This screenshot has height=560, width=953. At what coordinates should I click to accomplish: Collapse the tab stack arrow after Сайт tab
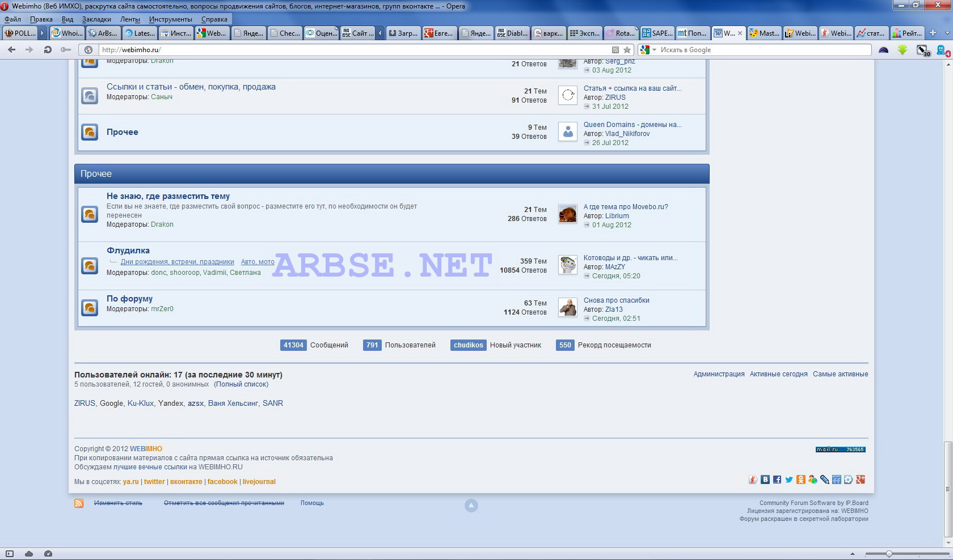click(380, 33)
